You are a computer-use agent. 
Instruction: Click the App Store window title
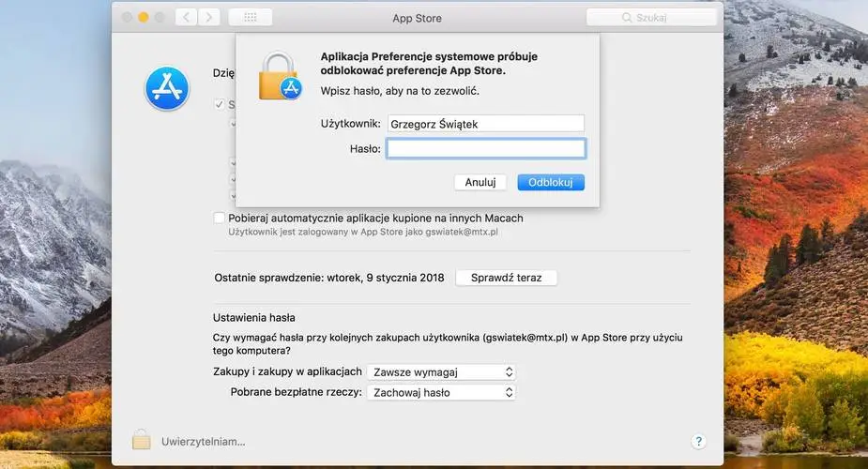(417, 18)
